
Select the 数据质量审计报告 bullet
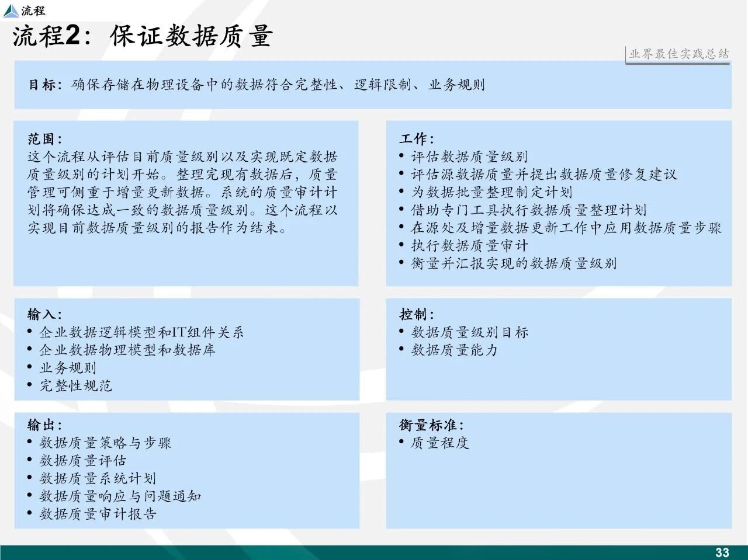(98, 514)
